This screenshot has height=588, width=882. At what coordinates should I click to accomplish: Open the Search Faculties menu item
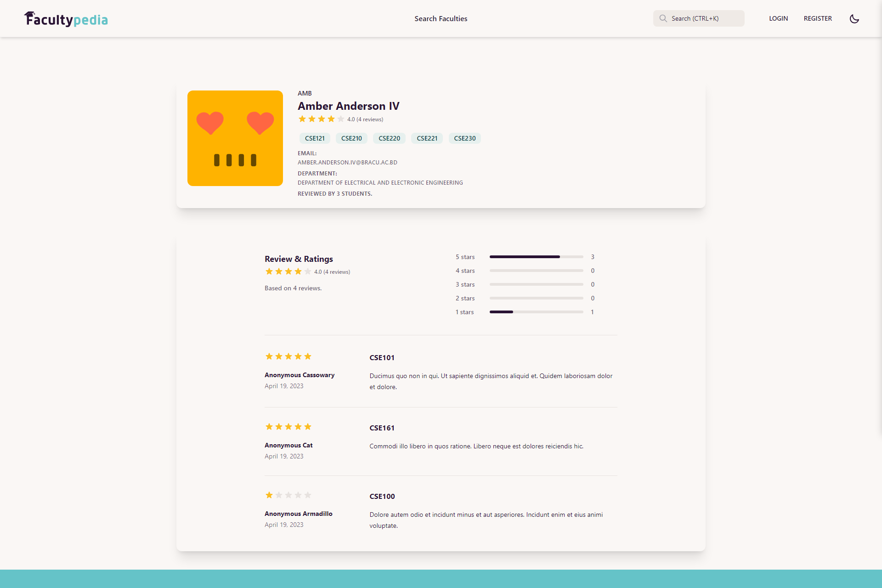(441, 19)
